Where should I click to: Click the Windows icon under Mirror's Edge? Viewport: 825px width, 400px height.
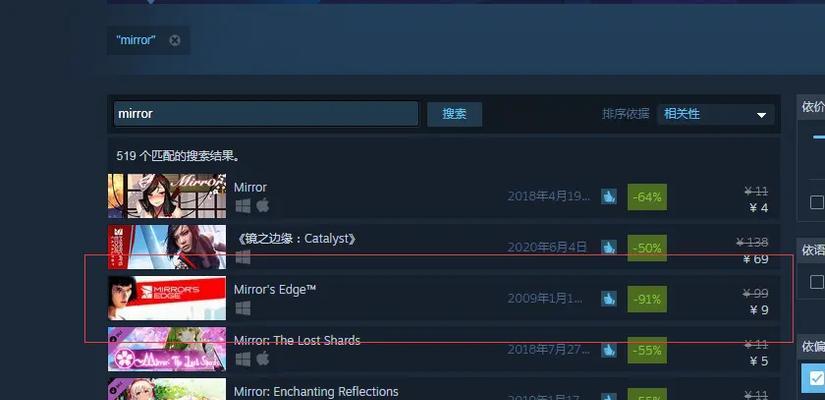click(x=243, y=308)
